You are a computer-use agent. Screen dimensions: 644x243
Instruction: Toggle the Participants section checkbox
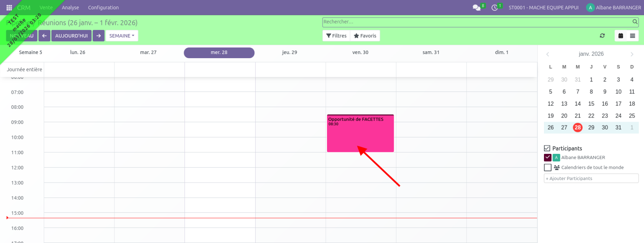pos(547,148)
